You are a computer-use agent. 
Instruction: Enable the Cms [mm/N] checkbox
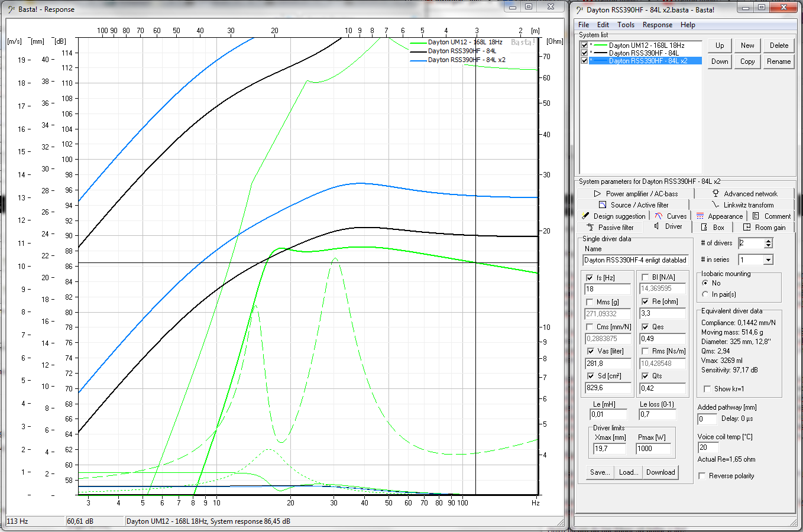coord(590,327)
